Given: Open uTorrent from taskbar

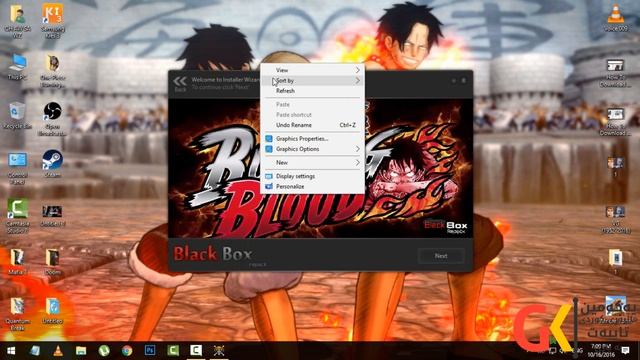Looking at the screenshot, I should 104,351.
